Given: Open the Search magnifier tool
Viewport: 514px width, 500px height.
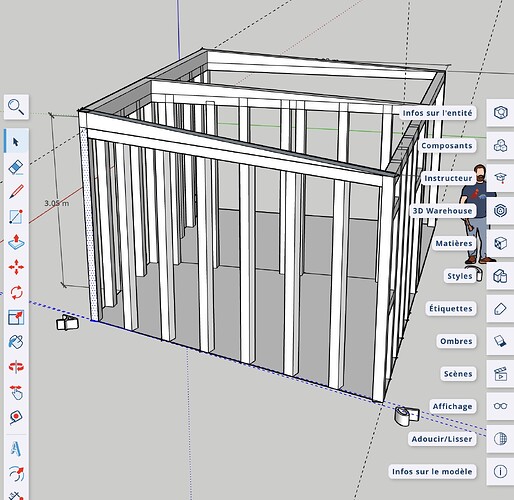Looking at the screenshot, I should click(16, 107).
